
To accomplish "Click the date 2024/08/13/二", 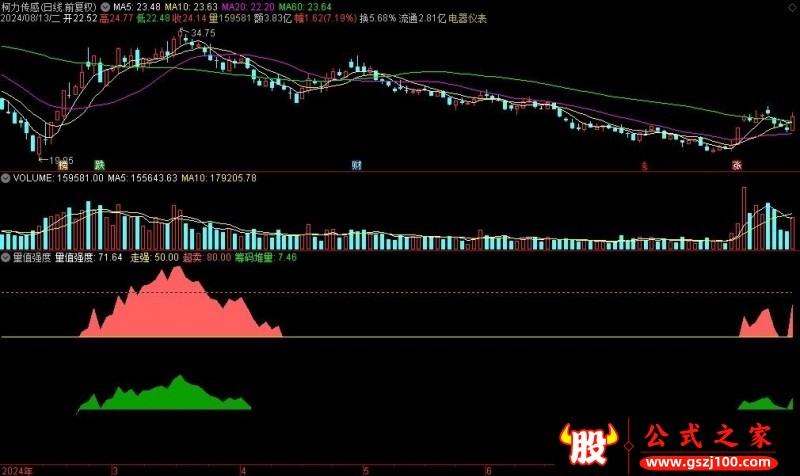I will tap(31, 19).
